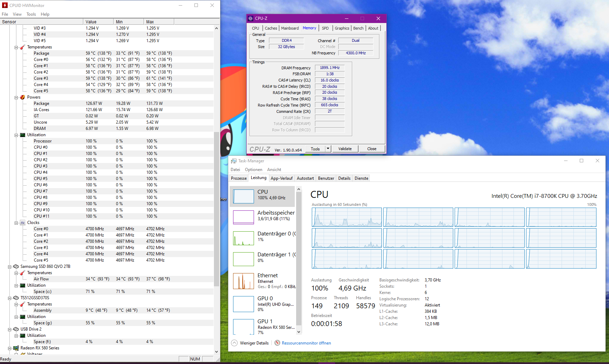Select the CPU graph thumbnail in Task-Manager sidebar

pos(244,196)
